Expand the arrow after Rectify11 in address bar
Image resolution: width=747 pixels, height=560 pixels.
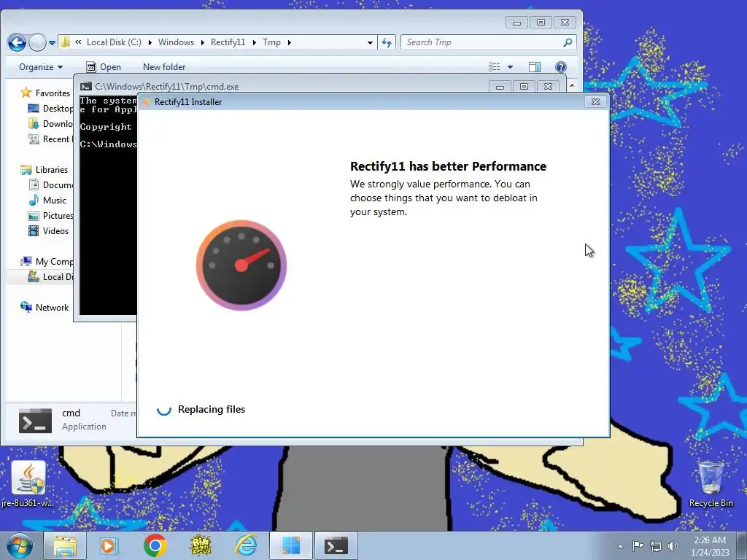[x=254, y=42]
